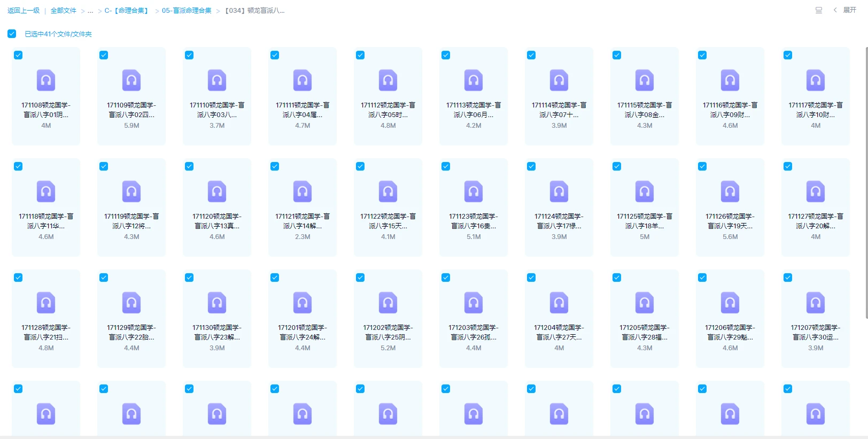Select file name 171130顿龙国学-盲派八字23解

(217, 332)
